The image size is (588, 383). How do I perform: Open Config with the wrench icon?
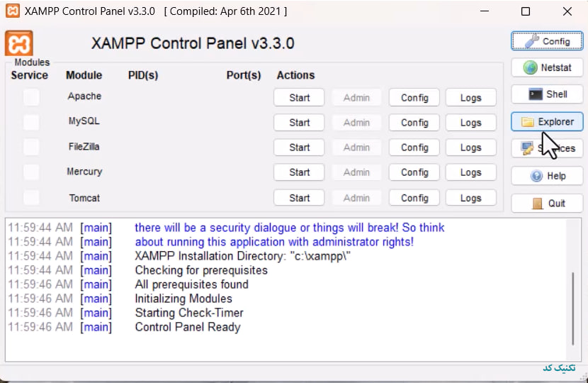pyautogui.click(x=547, y=41)
